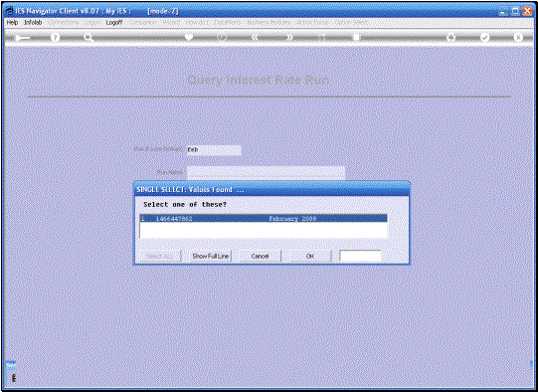
Task: Click the key icon in the toolbar
Action: pyautogui.click(x=22, y=38)
